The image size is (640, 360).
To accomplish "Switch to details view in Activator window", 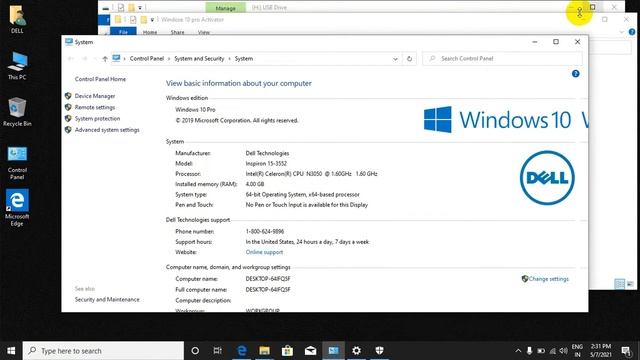I will (619, 284).
